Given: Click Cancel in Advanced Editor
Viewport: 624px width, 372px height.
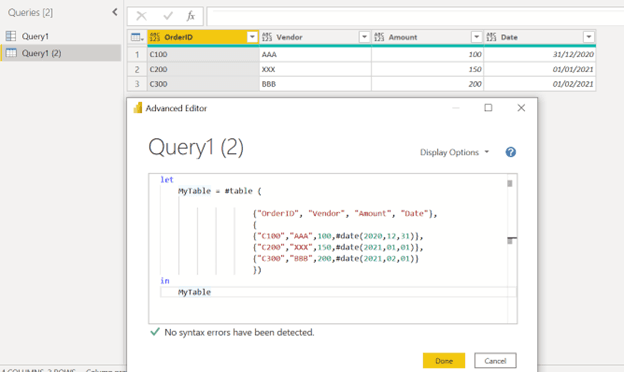Looking at the screenshot, I should [x=495, y=360].
